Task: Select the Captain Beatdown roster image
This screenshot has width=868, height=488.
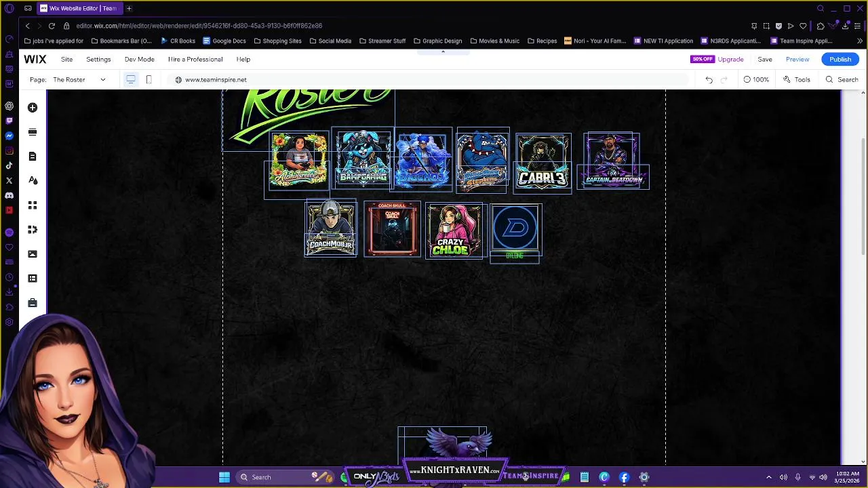Action: point(612,161)
